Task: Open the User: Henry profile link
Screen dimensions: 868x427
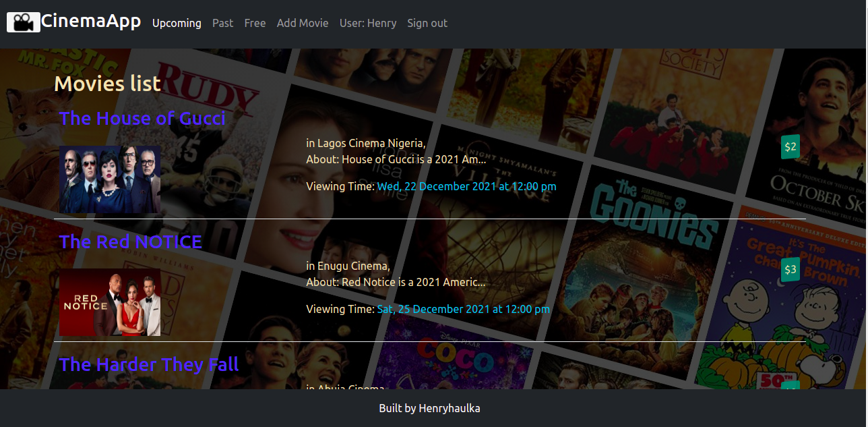Action: pos(368,23)
